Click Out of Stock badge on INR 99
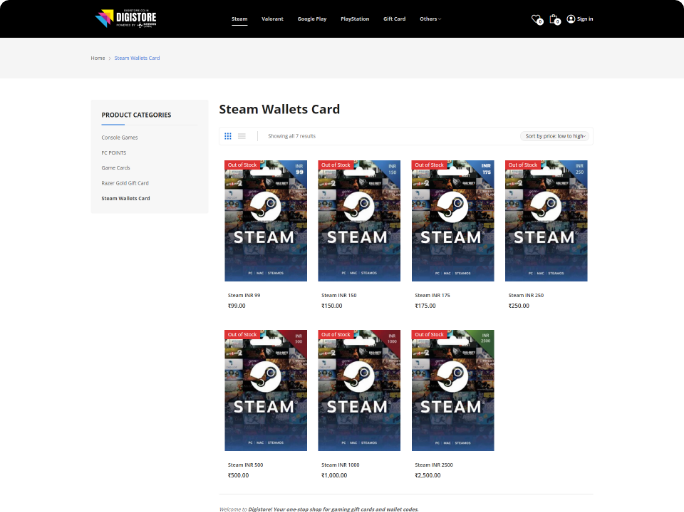 [242, 165]
